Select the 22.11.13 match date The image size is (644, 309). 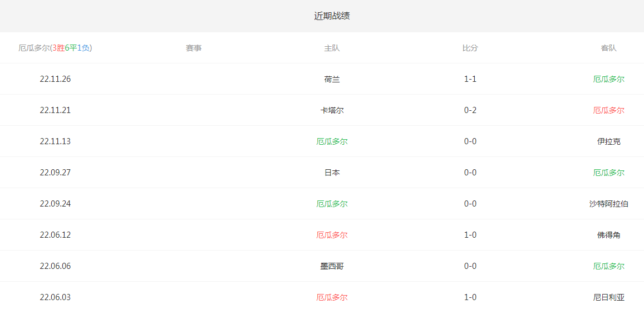point(55,141)
